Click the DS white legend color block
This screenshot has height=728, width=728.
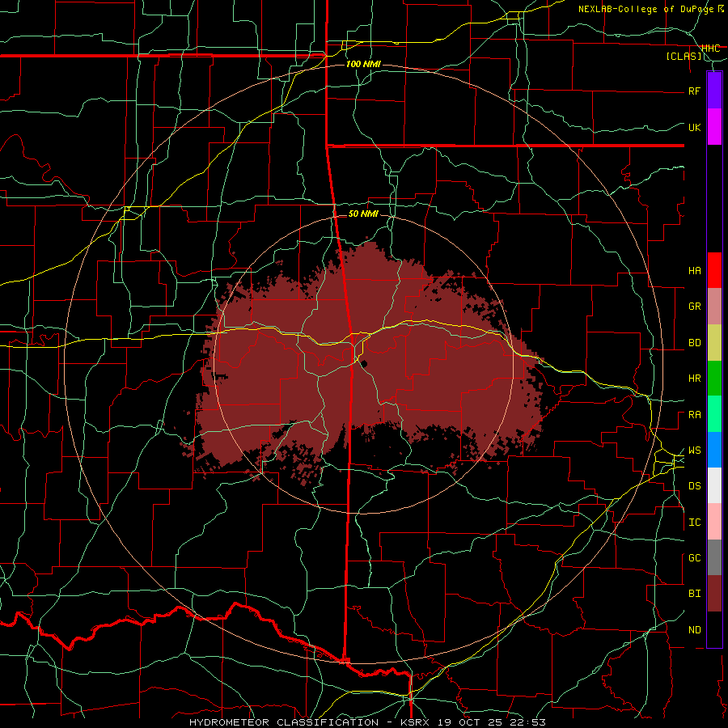pos(714,485)
